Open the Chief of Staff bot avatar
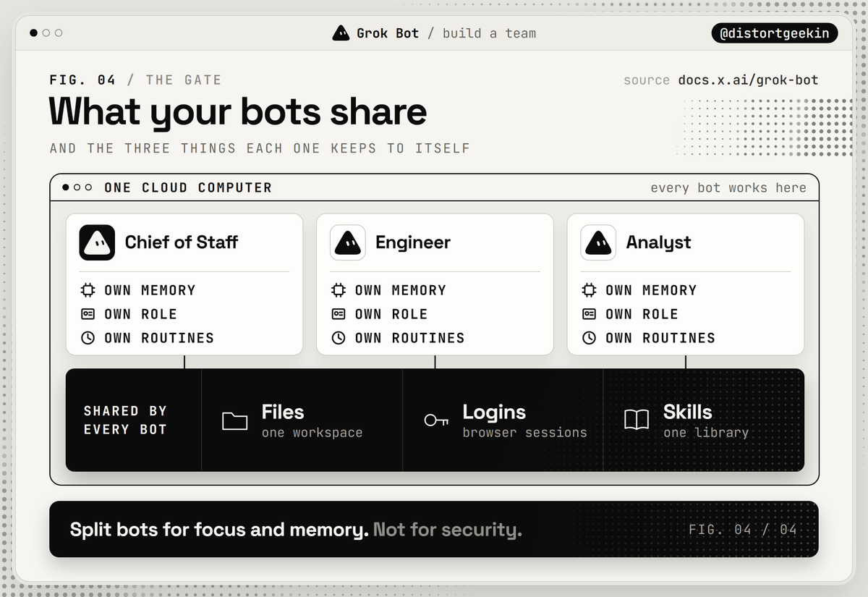Viewport: 868px width, 597px height. (x=98, y=242)
